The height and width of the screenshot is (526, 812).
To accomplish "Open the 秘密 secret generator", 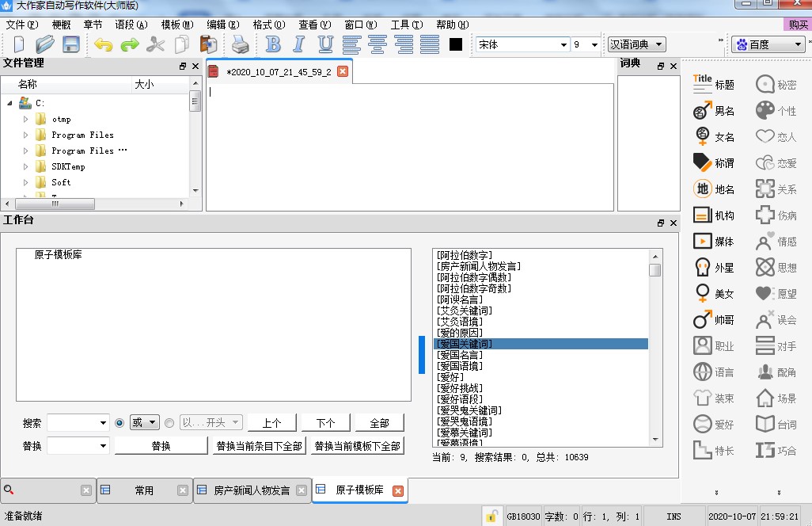I will point(776,85).
